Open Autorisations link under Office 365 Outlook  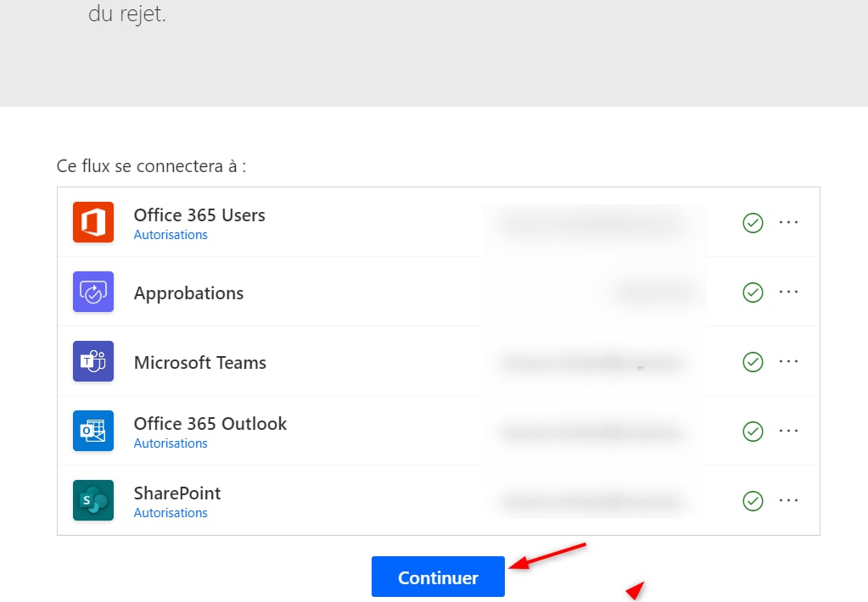click(171, 443)
